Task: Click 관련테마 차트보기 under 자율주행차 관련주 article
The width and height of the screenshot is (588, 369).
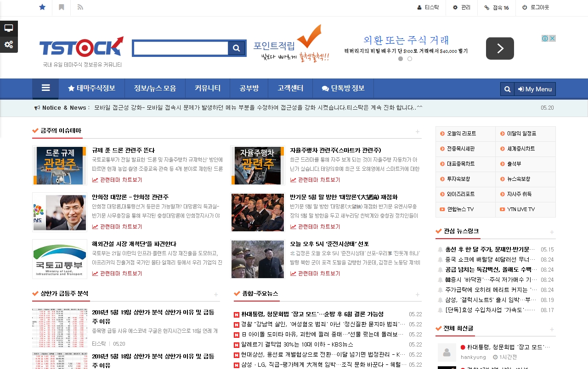Action: pos(315,180)
